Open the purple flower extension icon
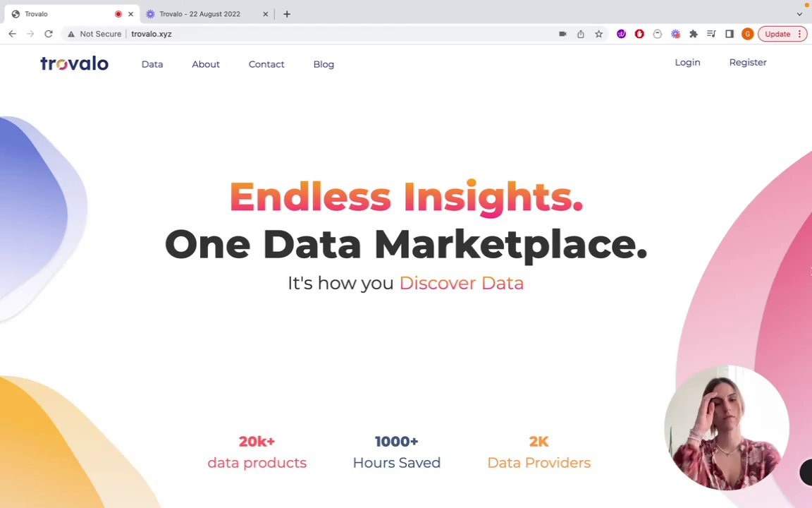Viewport: 812px width, 508px height. [x=675, y=34]
